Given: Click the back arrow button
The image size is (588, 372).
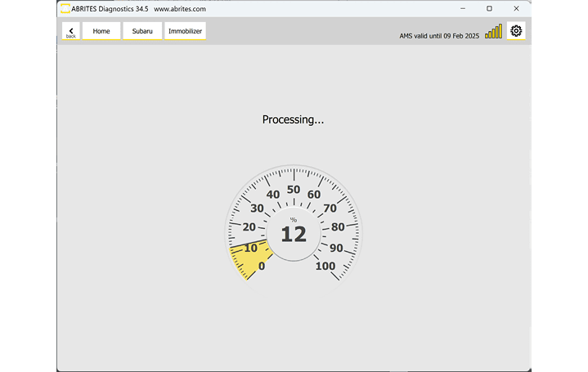Looking at the screenshot, I should point(71,31).
